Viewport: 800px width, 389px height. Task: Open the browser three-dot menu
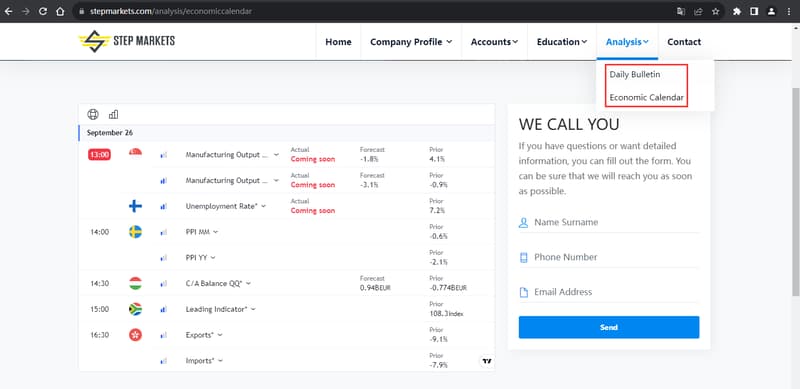click(x=789, y=11)
